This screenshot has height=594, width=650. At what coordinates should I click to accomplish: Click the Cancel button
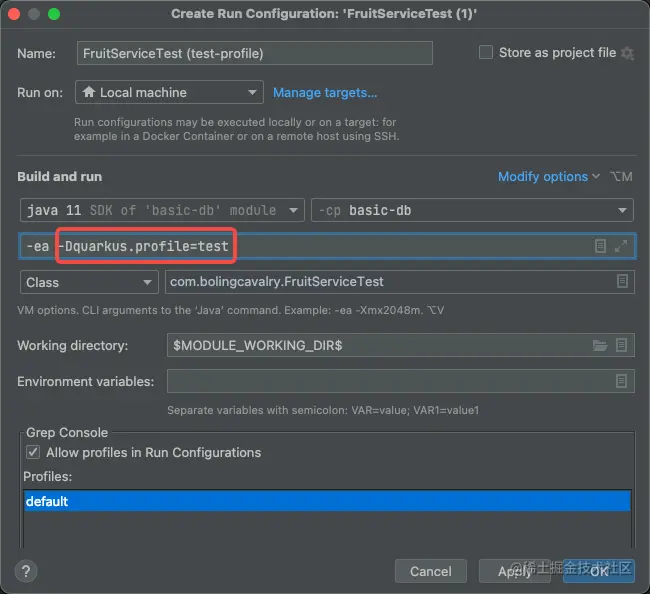(x=431, y=571)
